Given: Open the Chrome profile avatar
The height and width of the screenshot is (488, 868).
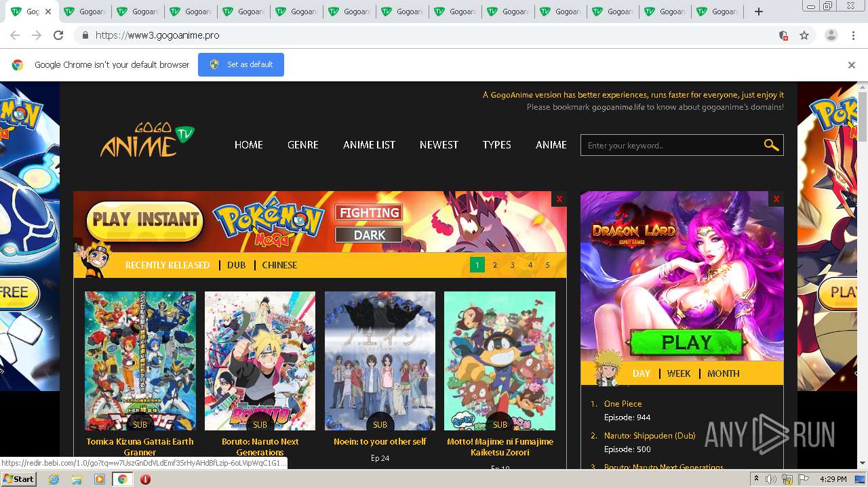Looking at the screenshot, I should 831,35.
